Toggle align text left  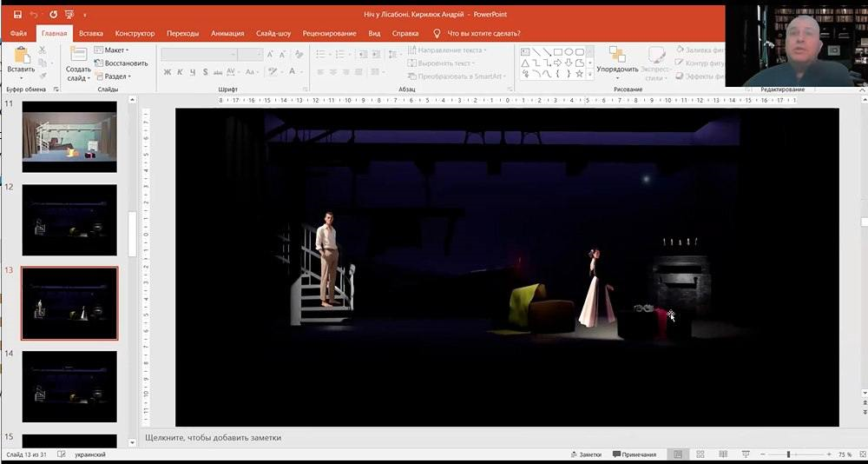click(x=320, y=72)
